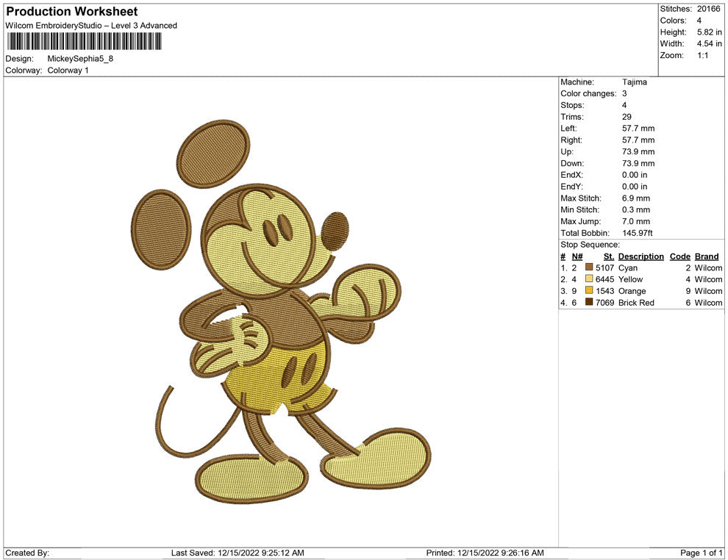Click the zoom value '1:1'
The image size is (728, 560).
click(x=702, y=55)
